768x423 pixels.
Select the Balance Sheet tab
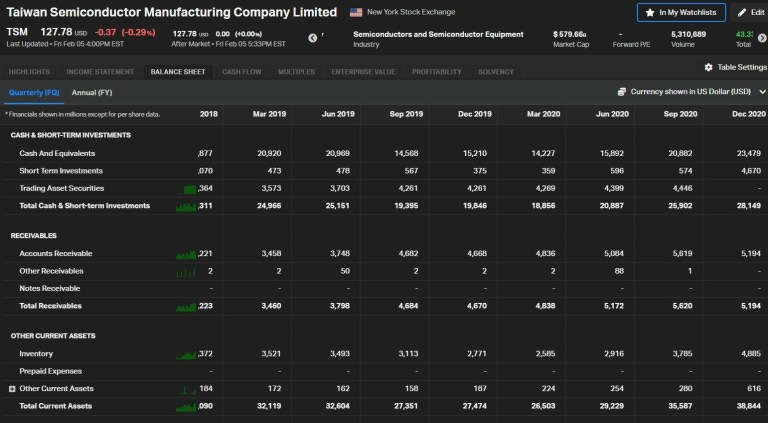[x=178, y=71]
